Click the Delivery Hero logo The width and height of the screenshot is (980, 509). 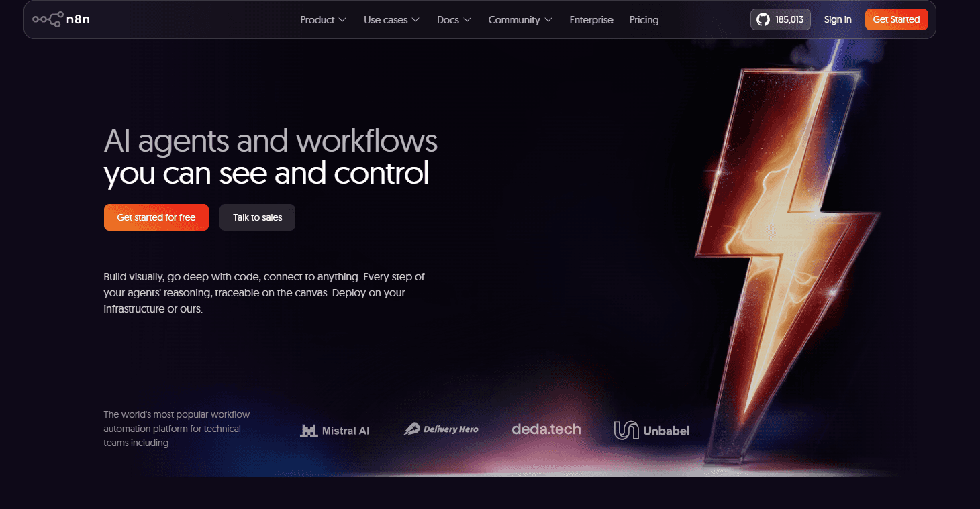click(441, 429)
